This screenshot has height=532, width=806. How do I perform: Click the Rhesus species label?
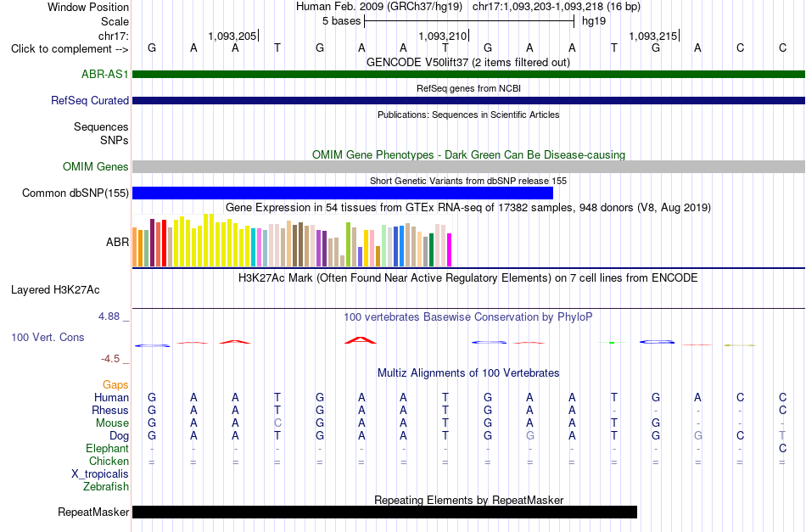point(110,410)
